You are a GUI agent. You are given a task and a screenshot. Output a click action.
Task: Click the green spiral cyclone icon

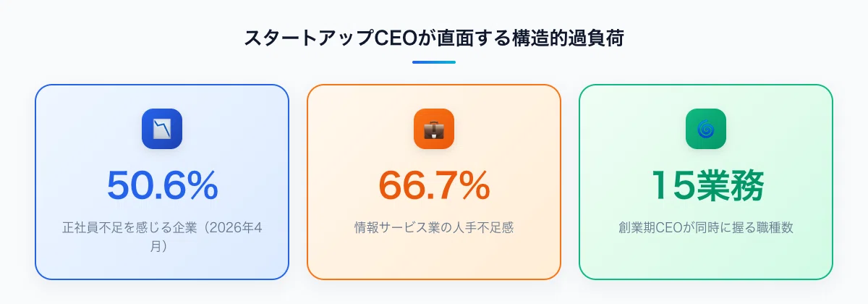[706, 129]
